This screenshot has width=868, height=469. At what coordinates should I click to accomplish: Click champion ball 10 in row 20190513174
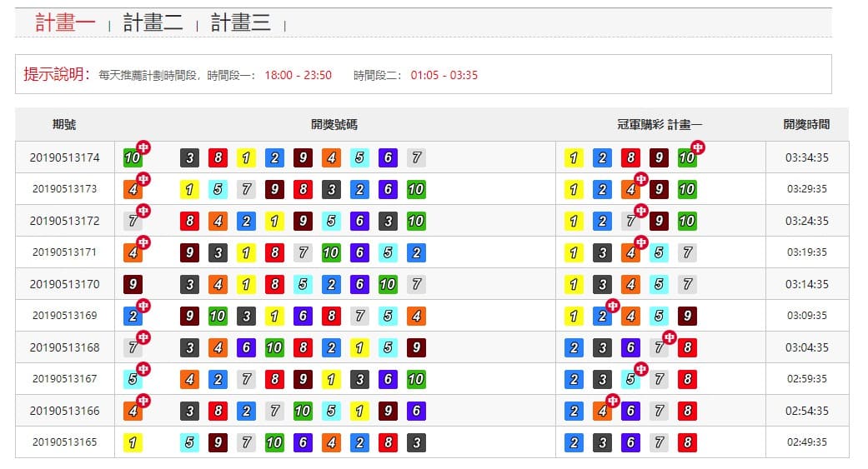tap(133, 157)
